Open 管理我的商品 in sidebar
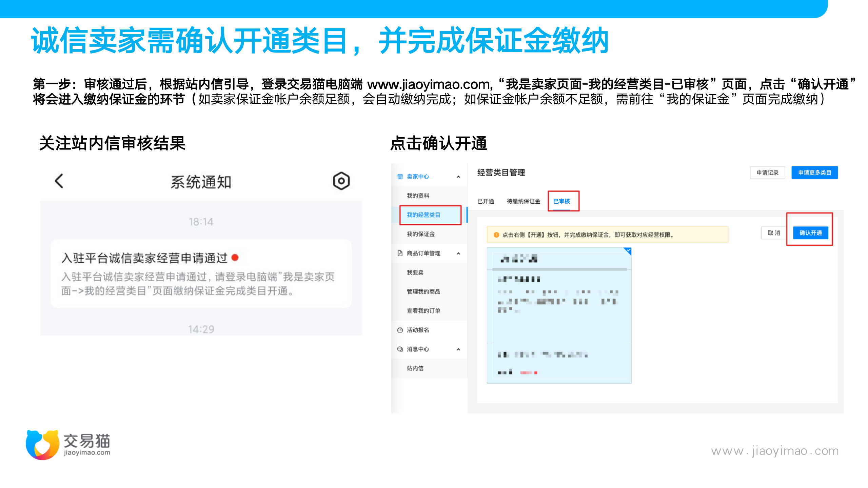This screenshot has width=868, height=488. [423, 291]
